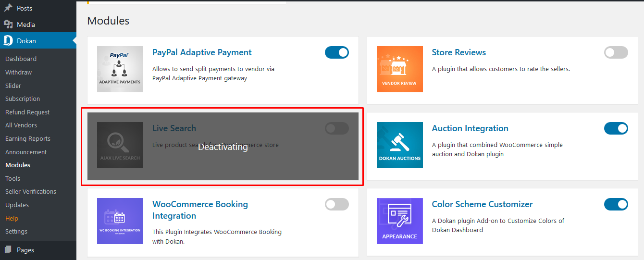Click the Appearance module image

pos(400,221)
